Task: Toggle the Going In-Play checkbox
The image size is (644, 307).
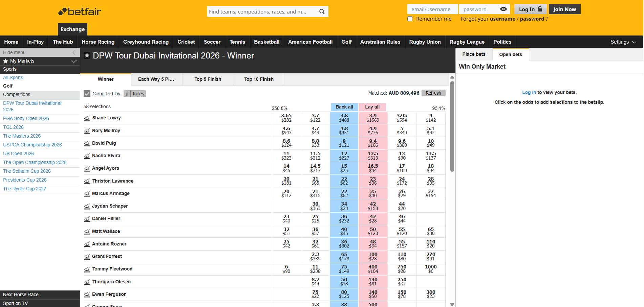Action: pos(87,94)
